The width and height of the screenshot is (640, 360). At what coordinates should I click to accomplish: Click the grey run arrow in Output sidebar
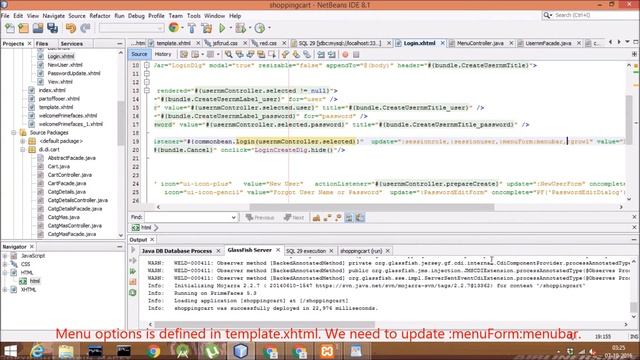point(133,250)
